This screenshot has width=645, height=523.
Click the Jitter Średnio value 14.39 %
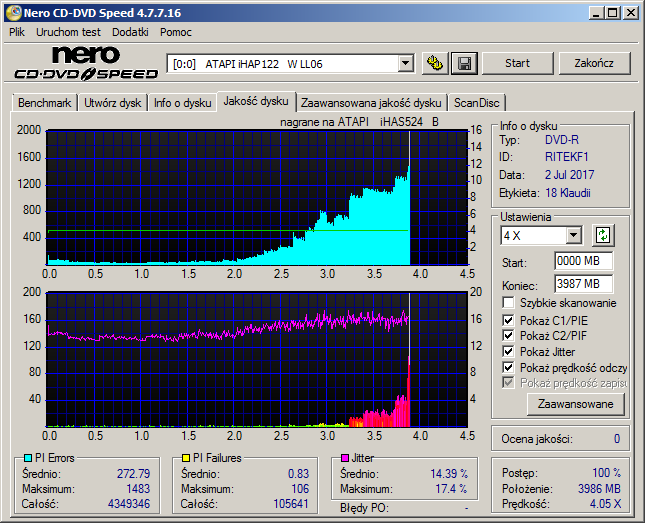click(449, 474)
